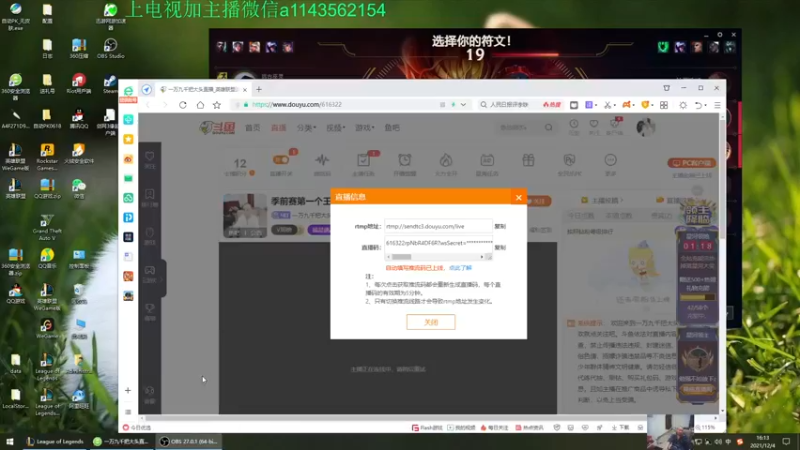Open the 鱼吧 nav item
Image resolution: width=800 pixels, height=450 pixels.
pos(392,128)
